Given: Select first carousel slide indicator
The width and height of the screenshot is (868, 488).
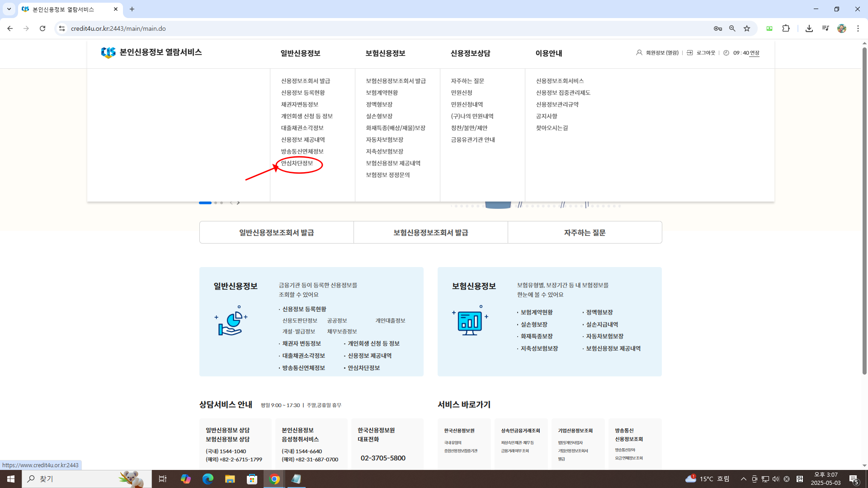Looking at the screenshot, I should (205, 203).
